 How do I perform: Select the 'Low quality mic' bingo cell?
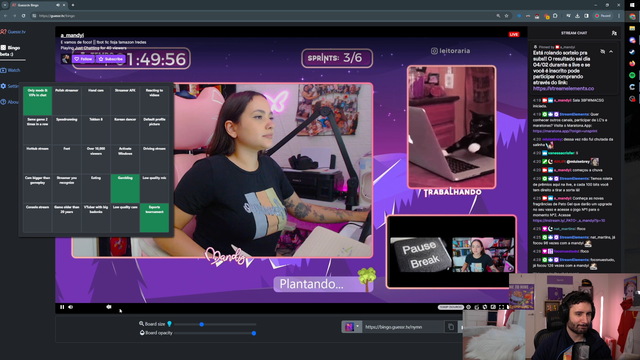coord(154,189)
